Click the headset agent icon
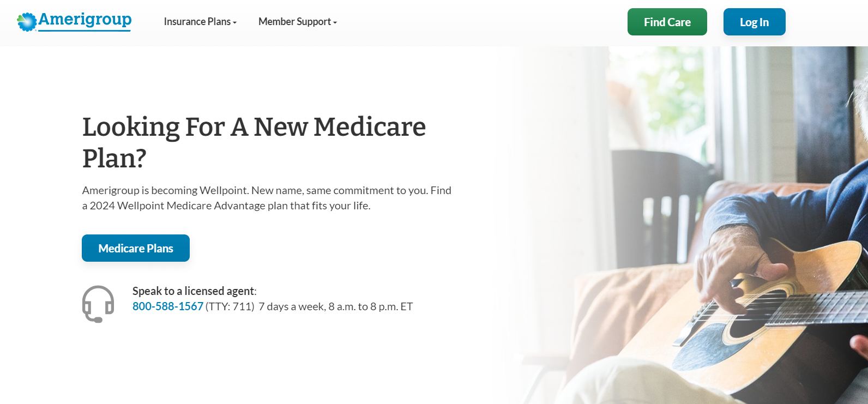The image size is (868, 404). pos(98,304)
